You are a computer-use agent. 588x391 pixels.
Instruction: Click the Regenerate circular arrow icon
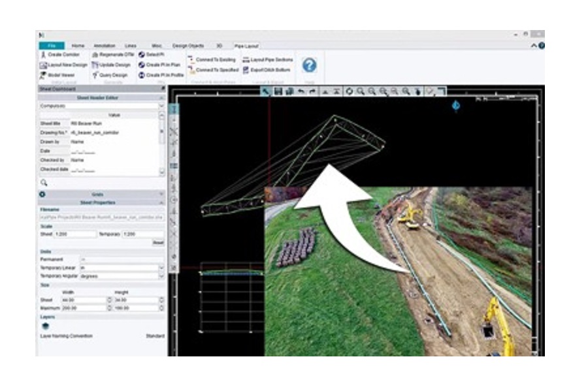point(349,91)
